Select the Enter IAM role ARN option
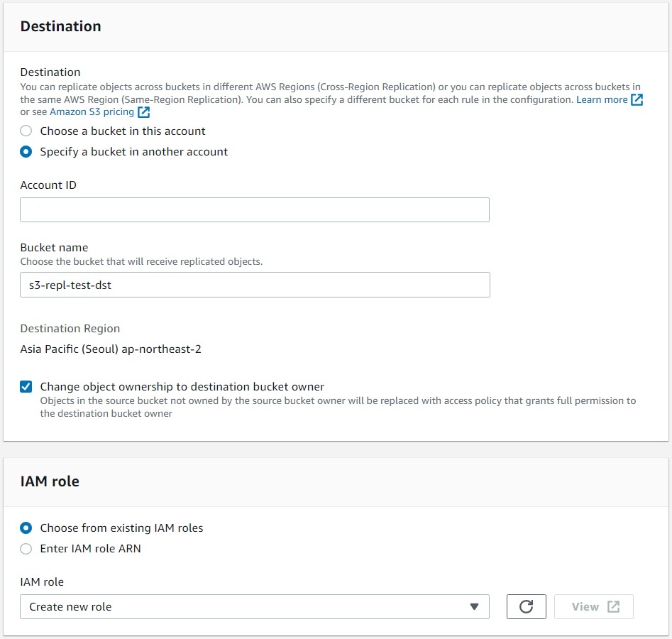 click(x=26, y=549)
